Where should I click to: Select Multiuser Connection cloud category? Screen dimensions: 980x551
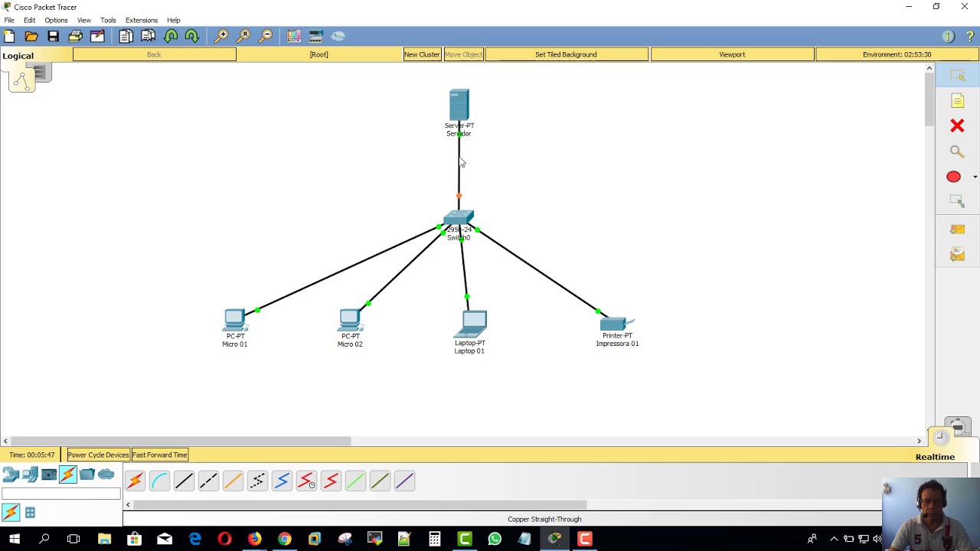point(106,475)
